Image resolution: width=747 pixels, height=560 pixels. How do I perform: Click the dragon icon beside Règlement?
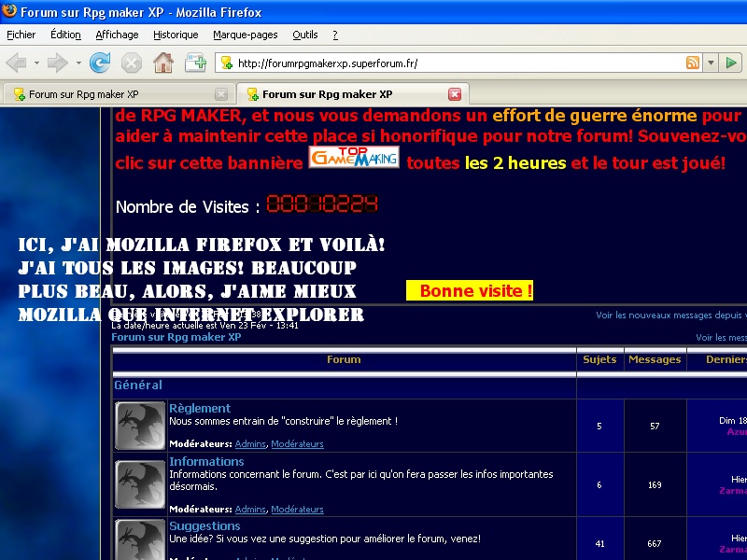point(140,426)
